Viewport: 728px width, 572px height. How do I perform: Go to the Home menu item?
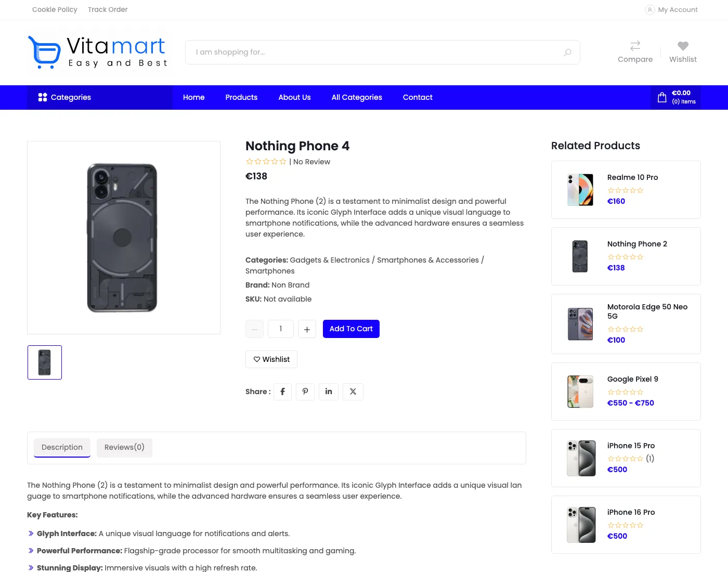194,97
